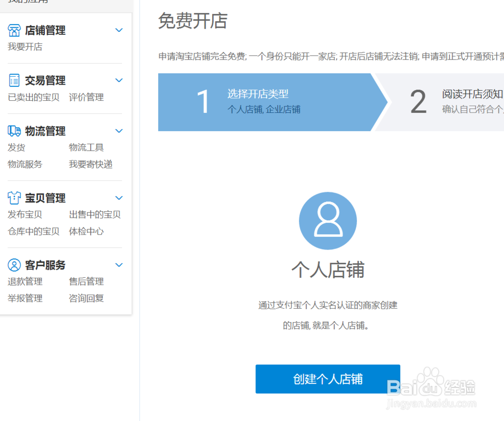Image resolution: width=504 pixels, height=421 pixels.
Task: Collapse the 物流管理 section chevron
Action: [119, 131]
